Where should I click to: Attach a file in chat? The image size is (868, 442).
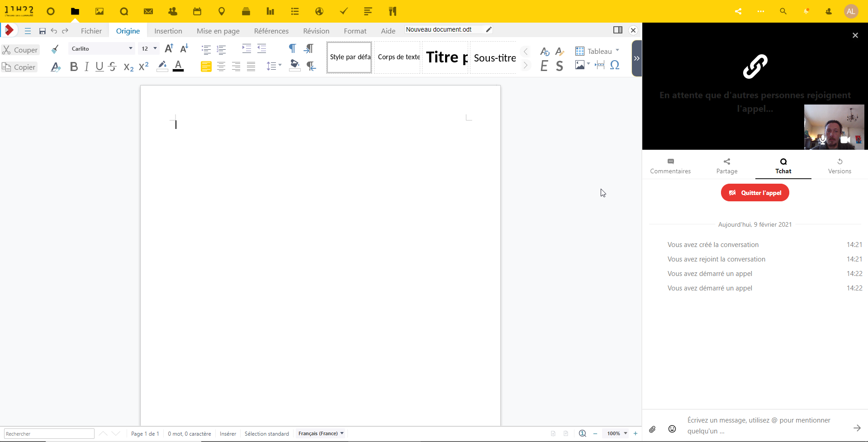point(652,429)
